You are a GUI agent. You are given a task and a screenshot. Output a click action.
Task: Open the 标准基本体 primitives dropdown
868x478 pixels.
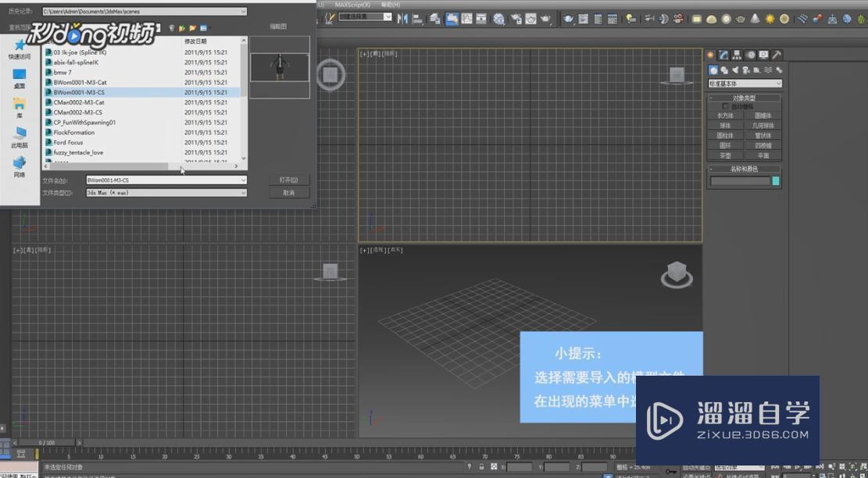pos(744,83)
